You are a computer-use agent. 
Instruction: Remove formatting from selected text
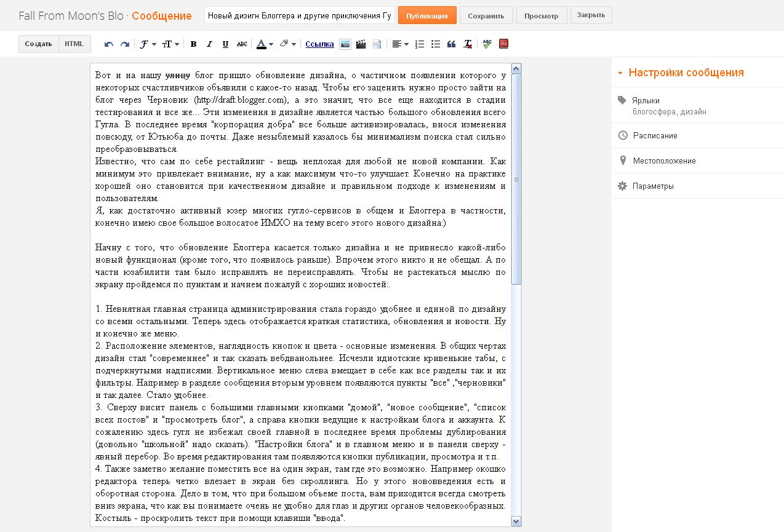[x=468, y=44]
